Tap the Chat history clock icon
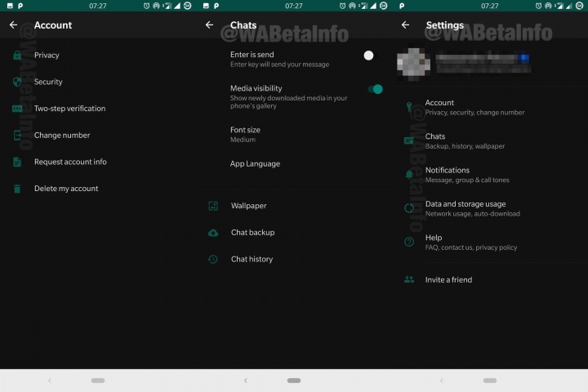 213,259
